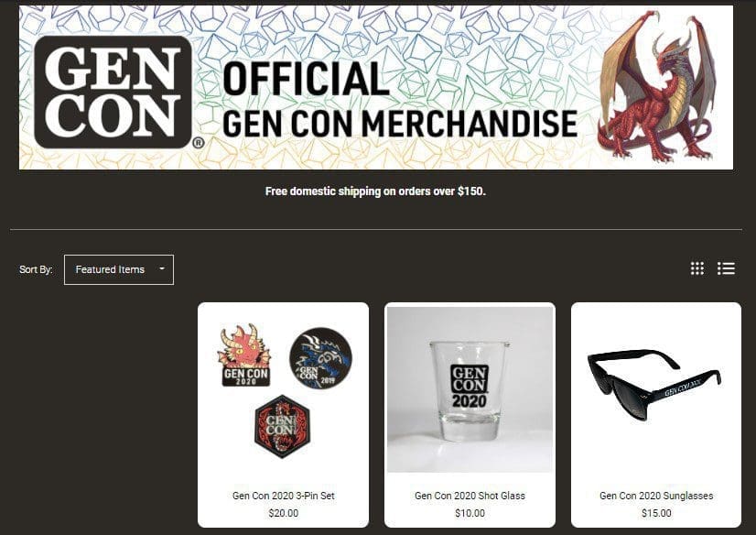756x535 pixels.
Task: Click the free domestic shipping notice
Action: (375, 191)
